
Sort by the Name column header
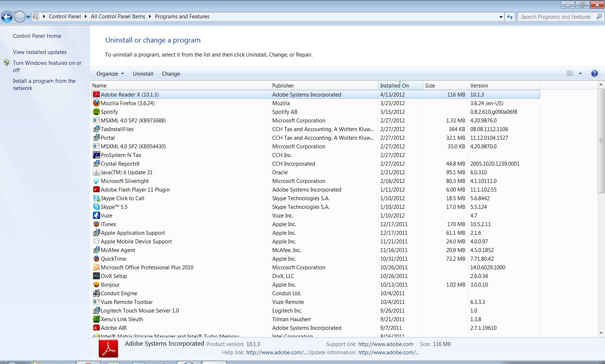coord(180,85)
